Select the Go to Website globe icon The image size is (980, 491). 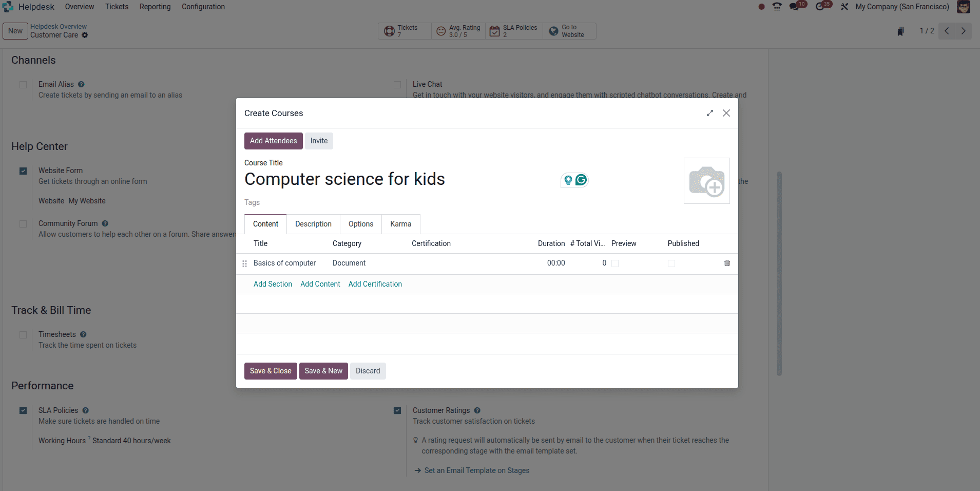pos(553,31)
